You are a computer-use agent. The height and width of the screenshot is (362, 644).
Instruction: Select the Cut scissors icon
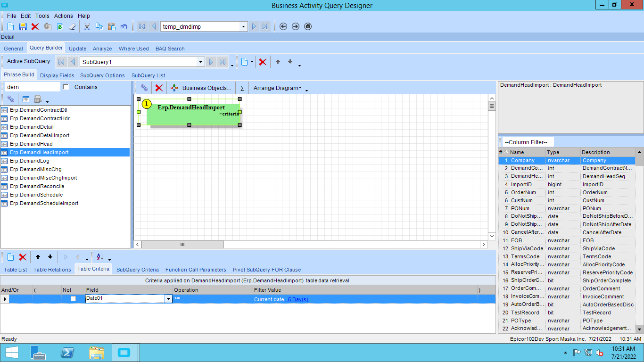coord(87,26)
